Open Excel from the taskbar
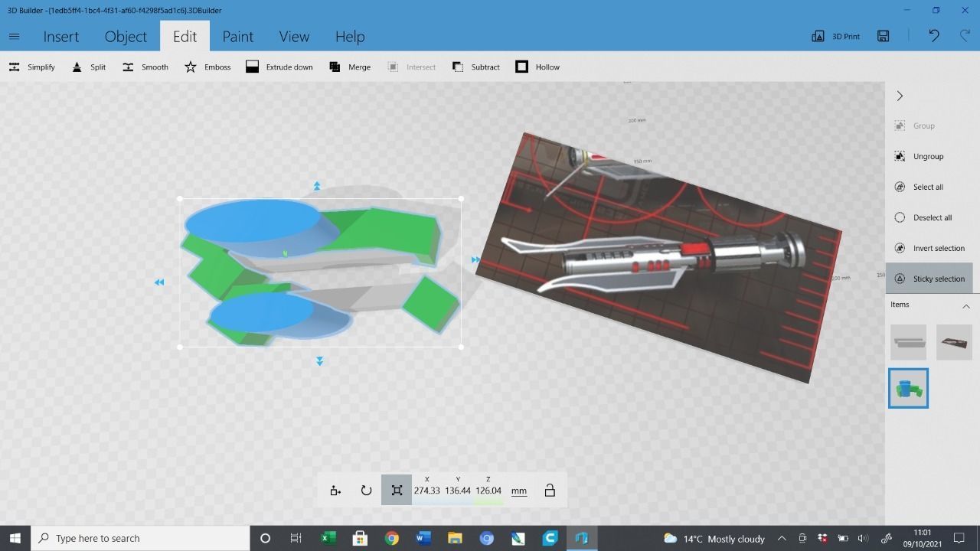Viewport: 980px width, 551px height. pos(328,538)
